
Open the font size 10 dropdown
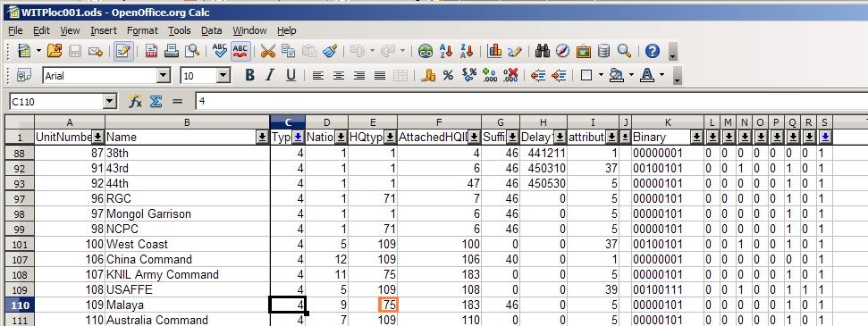pyautogui.click(x=223, y=76)
